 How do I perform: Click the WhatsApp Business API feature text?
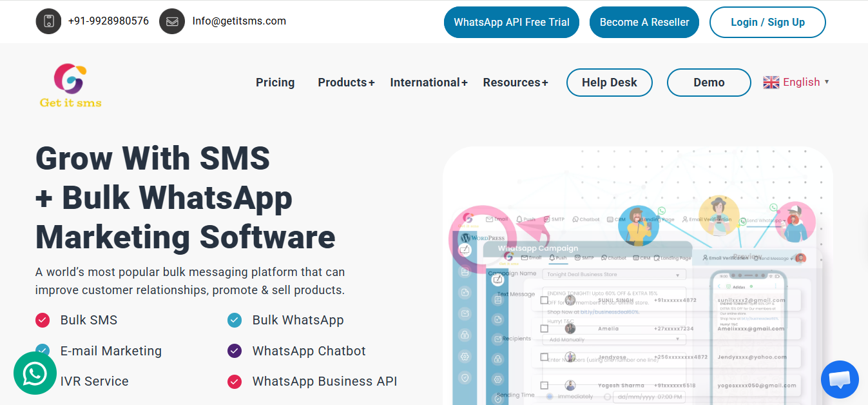pyautogui.click(x=325, y=381)
